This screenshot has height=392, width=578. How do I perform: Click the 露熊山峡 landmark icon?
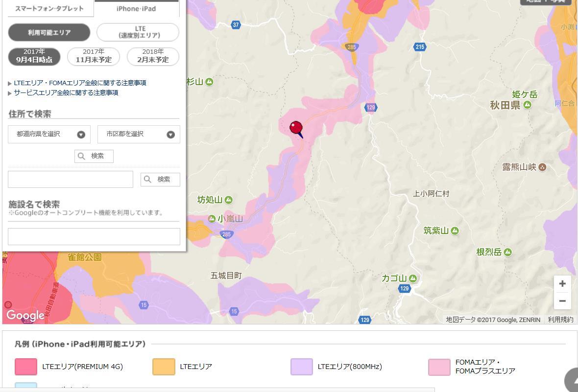[542, 167]
